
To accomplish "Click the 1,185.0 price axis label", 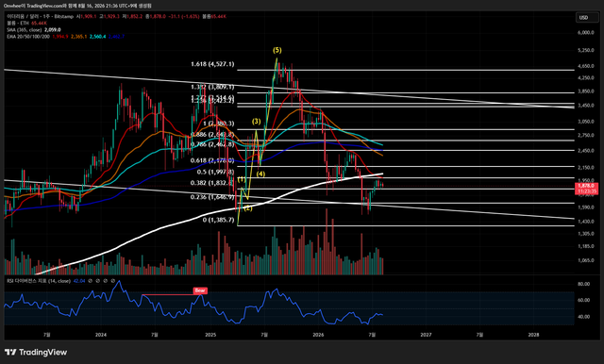I will coord(586,246).
